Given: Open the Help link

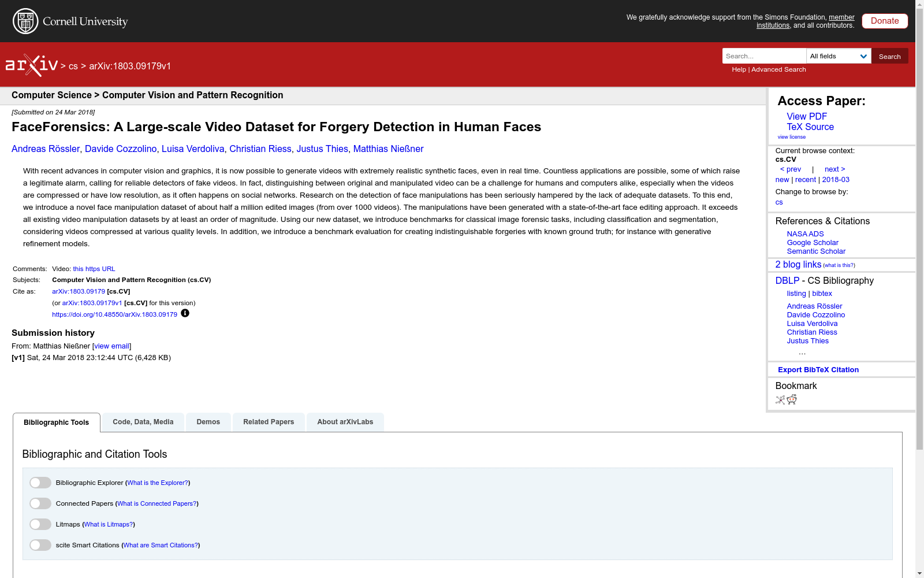Looking at the screenshot, I should tap(739, 69).
